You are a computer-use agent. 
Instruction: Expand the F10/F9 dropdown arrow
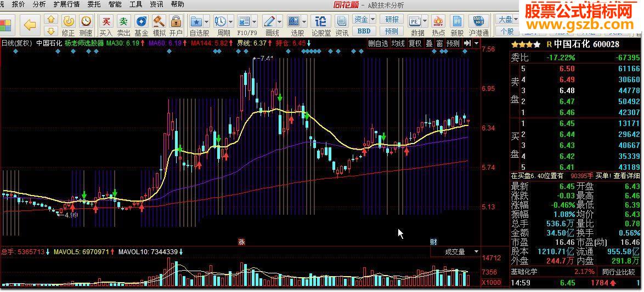tap(254, 21)
